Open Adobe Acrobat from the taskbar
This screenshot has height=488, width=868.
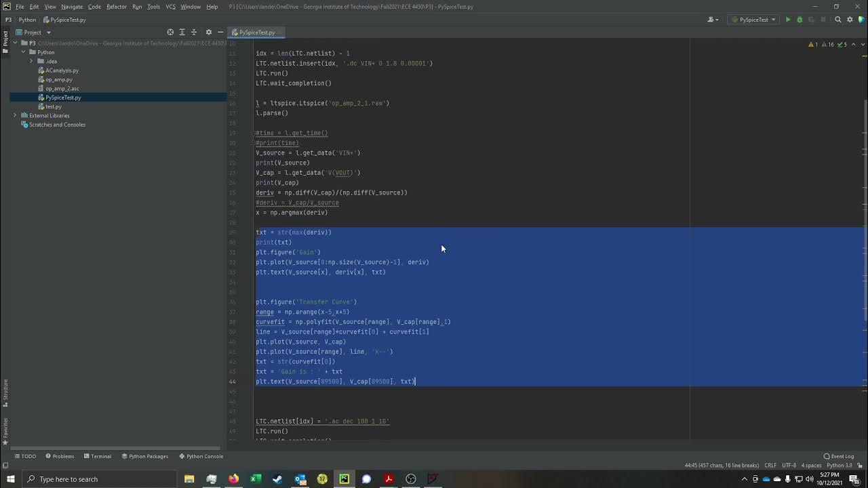point(389,479)
